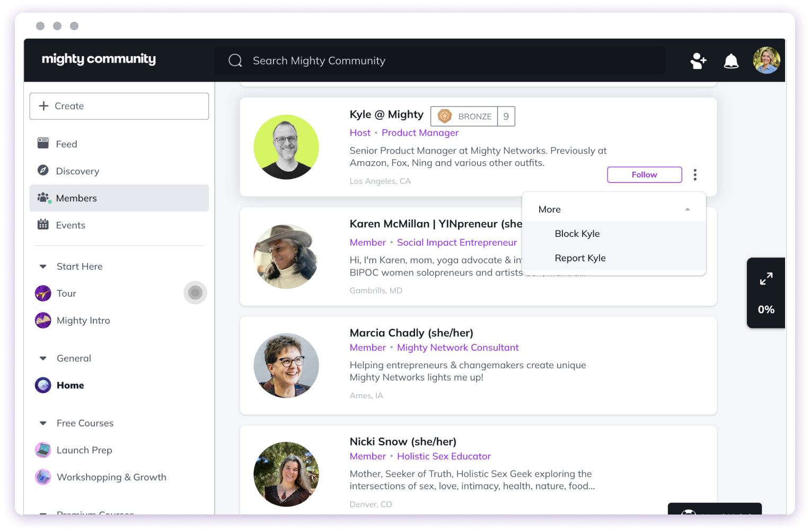This screenshot has width=810, height=532.
Task: Click Ames, IA location text
Action: [366, 396]
